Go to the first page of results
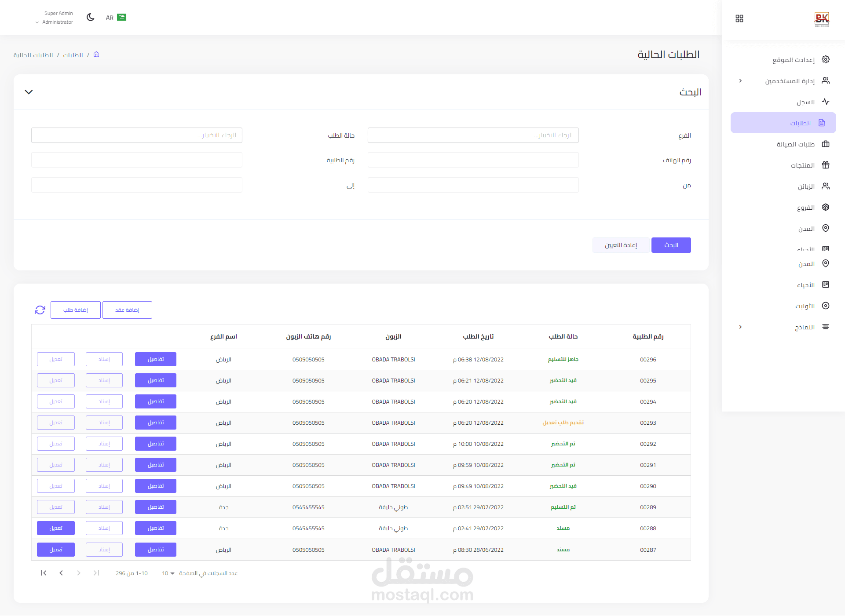 click(x=44, y=573)
